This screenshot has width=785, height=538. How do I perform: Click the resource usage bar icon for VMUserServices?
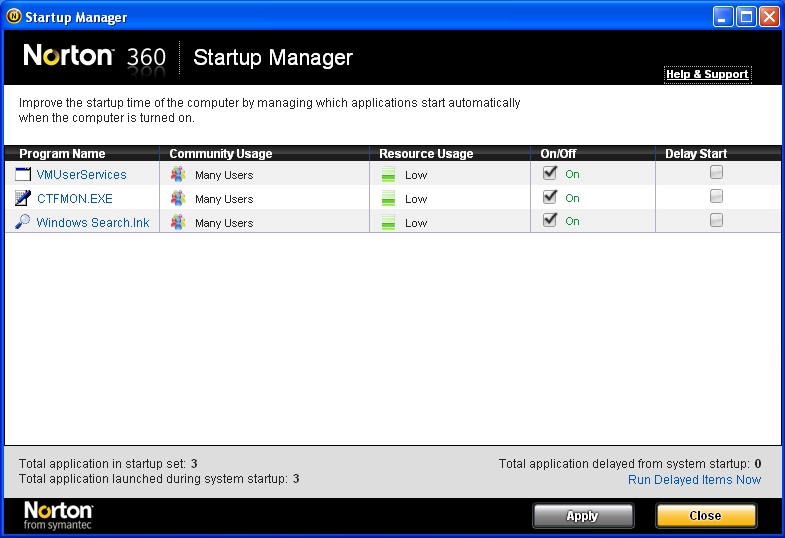tap(388, 174)
